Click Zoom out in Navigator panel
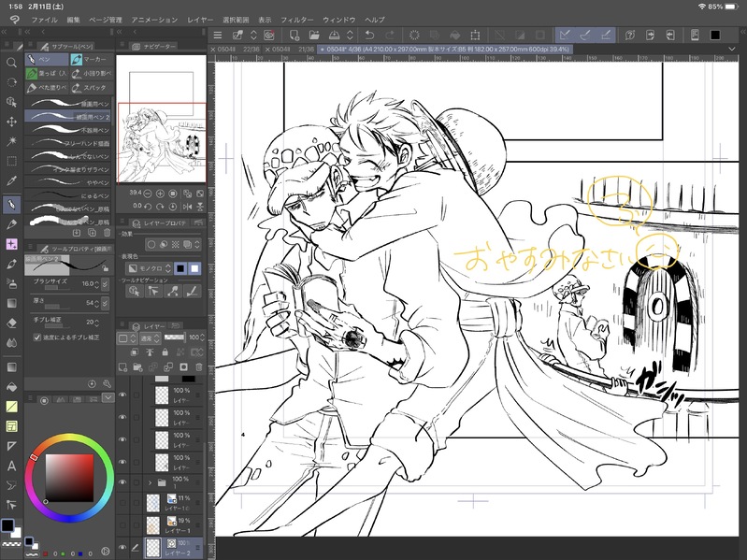The image size is (747, 560). (148, 194)
